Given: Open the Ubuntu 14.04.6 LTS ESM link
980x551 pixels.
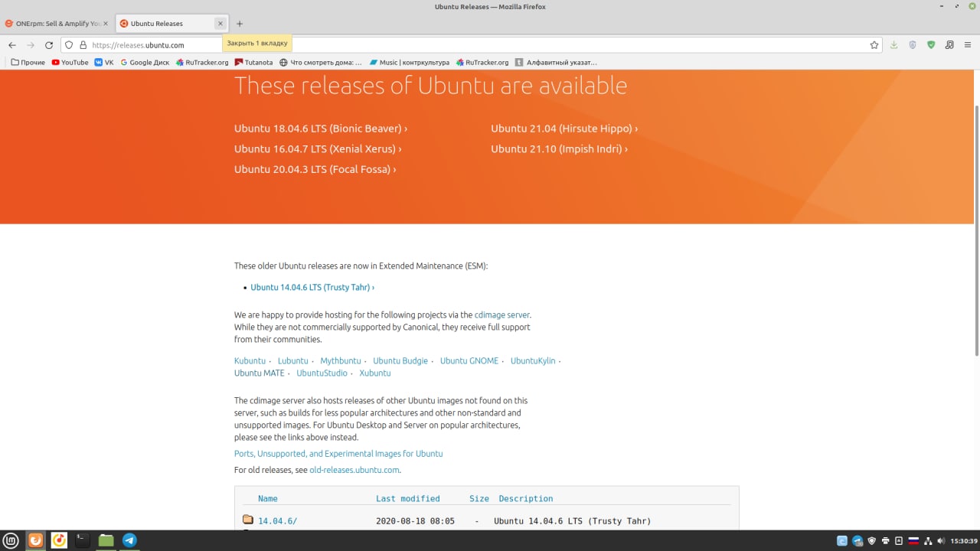Looking at the screenshot, I should click(312, 288).
